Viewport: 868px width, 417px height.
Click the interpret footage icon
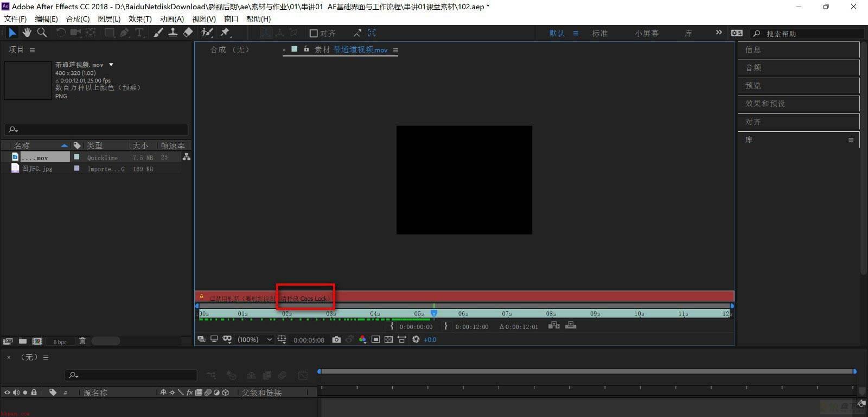[8, 341]
